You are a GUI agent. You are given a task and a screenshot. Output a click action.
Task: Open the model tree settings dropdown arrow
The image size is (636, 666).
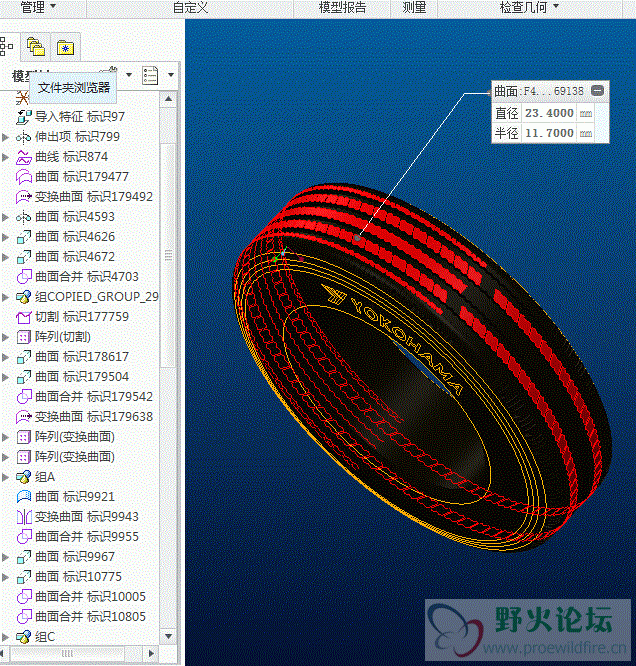(129, 75)
